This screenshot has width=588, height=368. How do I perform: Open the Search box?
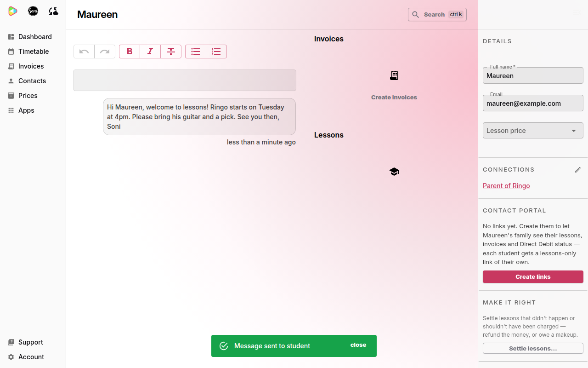pyautogui.click(x=437, y=15)
